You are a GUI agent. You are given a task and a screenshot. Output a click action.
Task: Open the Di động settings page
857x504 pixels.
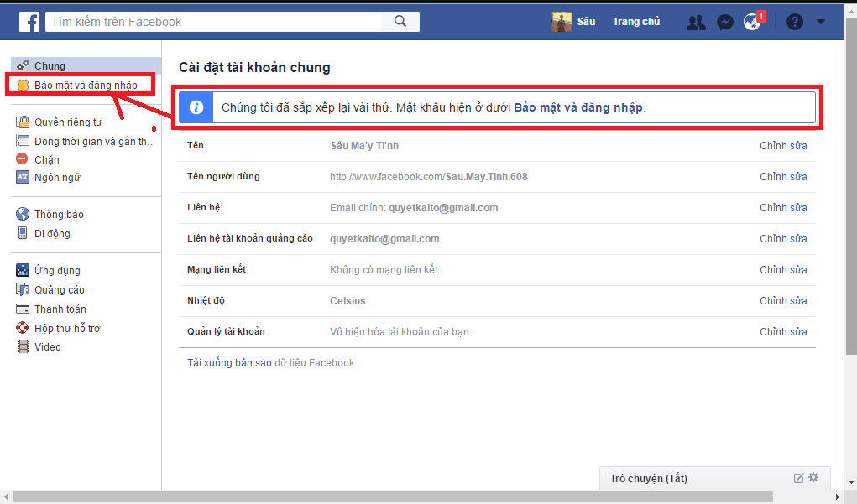[x=52, y=233]
